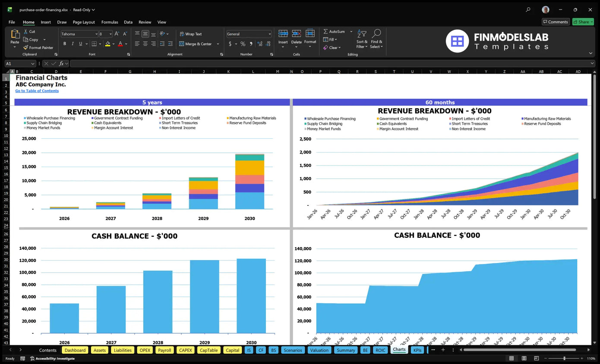Expand the Tahoma font name dropdown
600x364 pixels.
click(x=96, y=34)
